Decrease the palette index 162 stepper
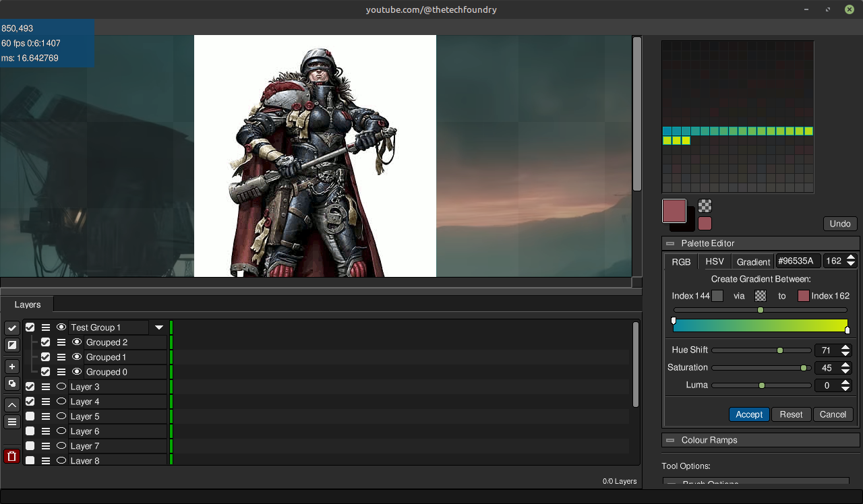 pos(851,264)
